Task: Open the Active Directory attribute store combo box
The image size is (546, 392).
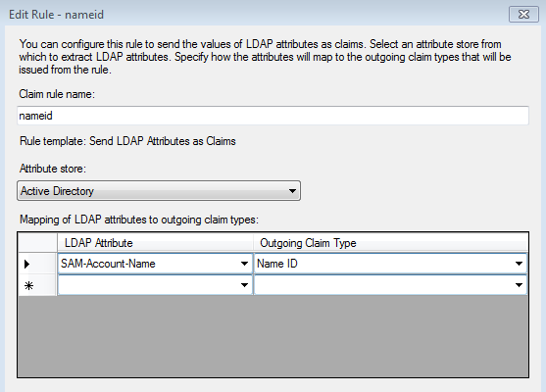Action: pyautogui.click(x=159, y=191)
